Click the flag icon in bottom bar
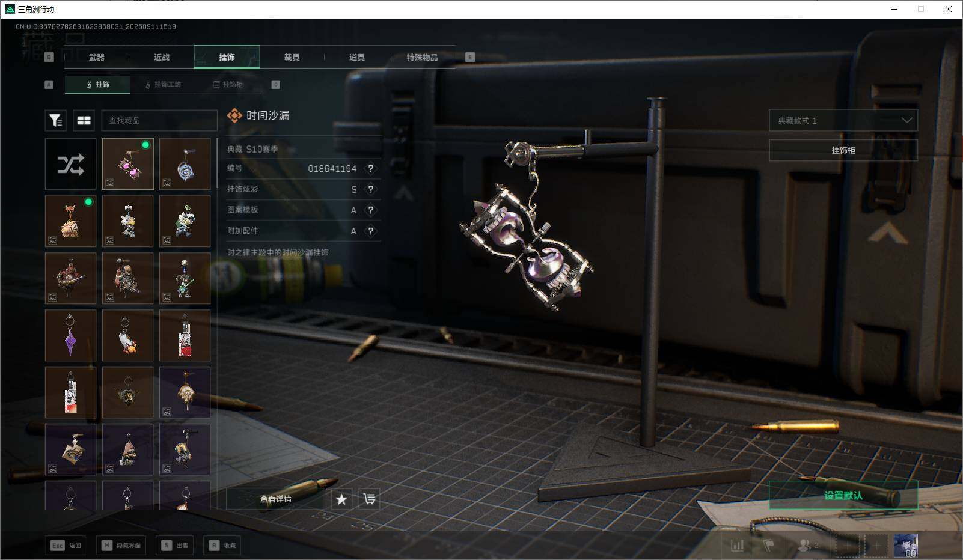Screen dimensions: 963x560 [x=769, y=545]
